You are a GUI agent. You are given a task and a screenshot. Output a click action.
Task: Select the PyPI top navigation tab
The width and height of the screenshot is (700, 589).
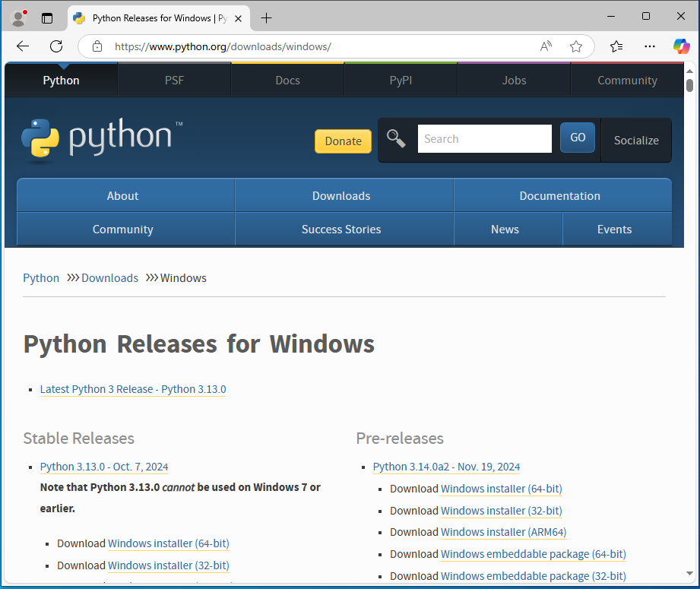(401, 81)
